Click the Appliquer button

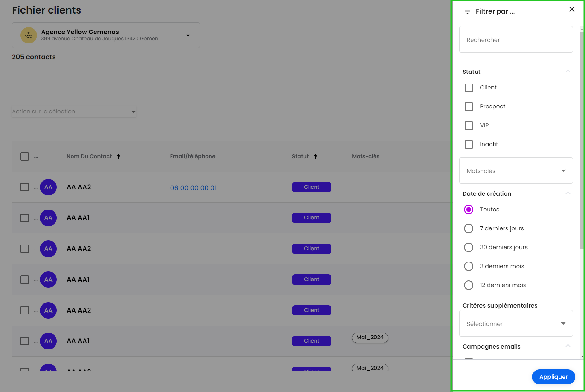pyautogui.click(x=553, y=377)
